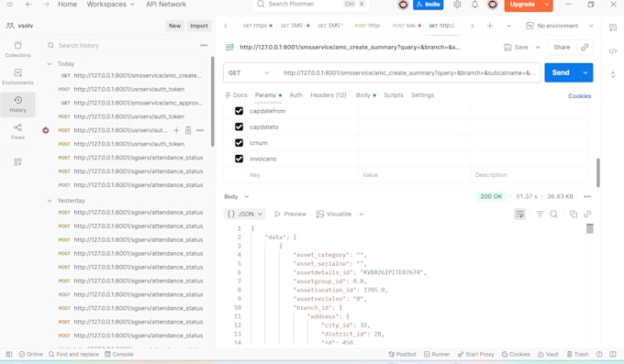Open the Upgrade dropdown arrow

547,5
